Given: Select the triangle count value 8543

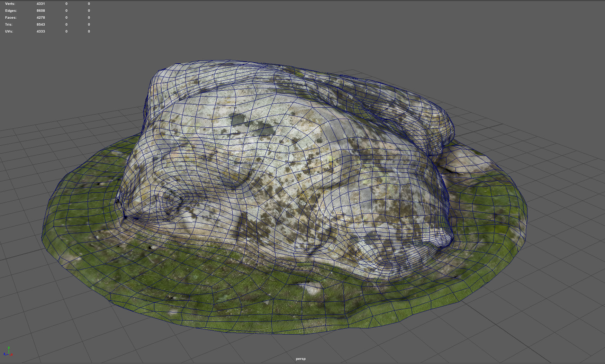Looking at the screenshot, I should (x=41, y=25).
